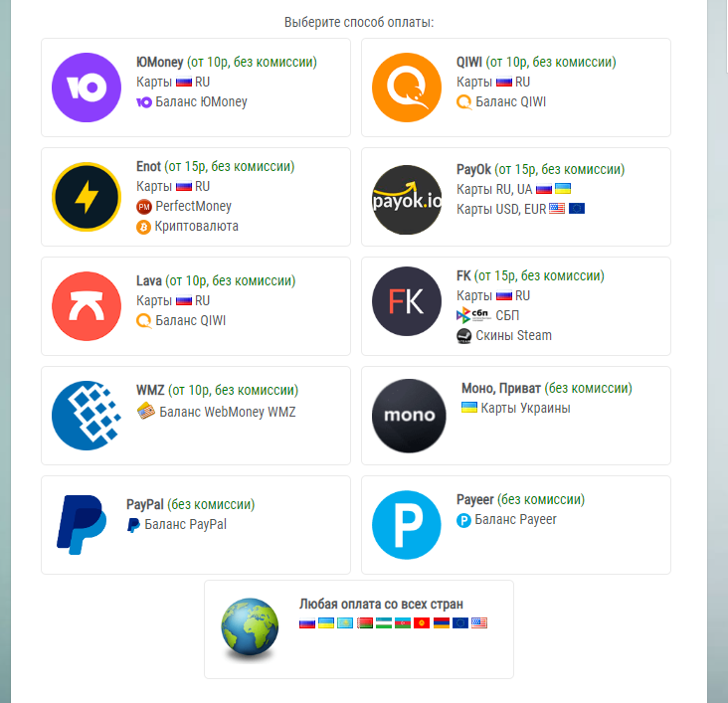Select PayPal payment title
Viewport: 728px width, 703px height.
190,504
